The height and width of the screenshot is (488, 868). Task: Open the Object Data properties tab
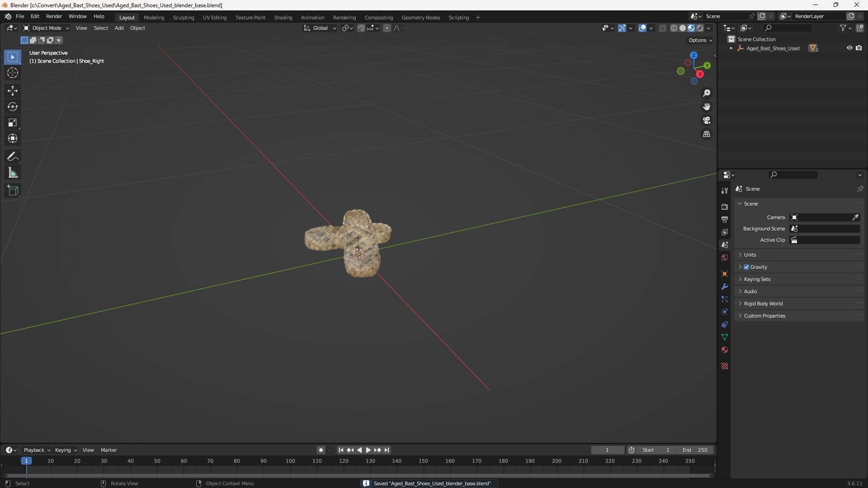coord(725,337)
